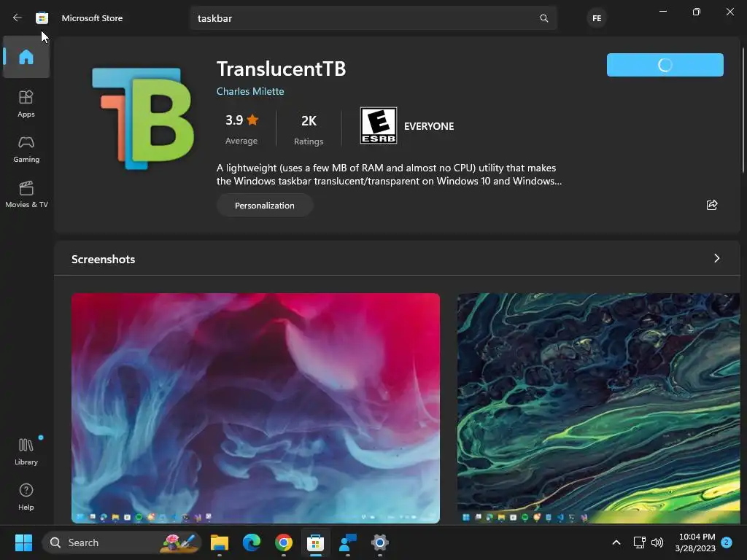Click the vertical scrollbar of the Store page
This screenshot has width=747, height=560.
[743, 109]
